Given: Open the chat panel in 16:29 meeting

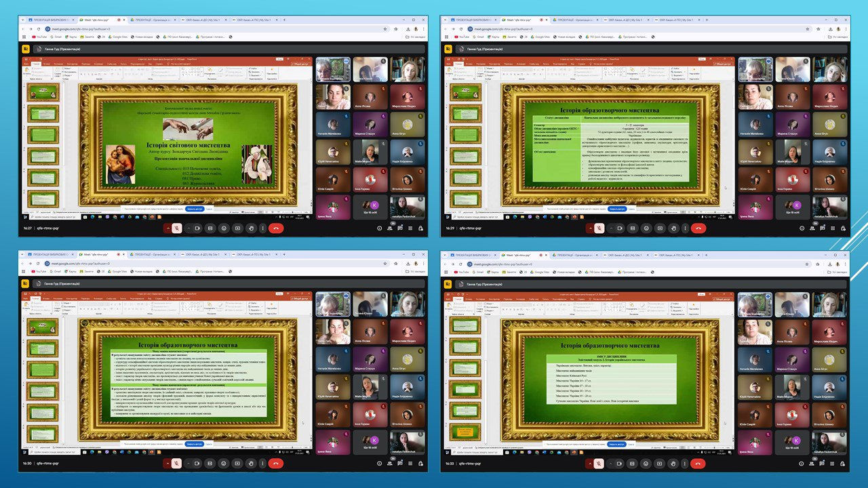Looking at the screenshot, I should click(x=822, y=228).
